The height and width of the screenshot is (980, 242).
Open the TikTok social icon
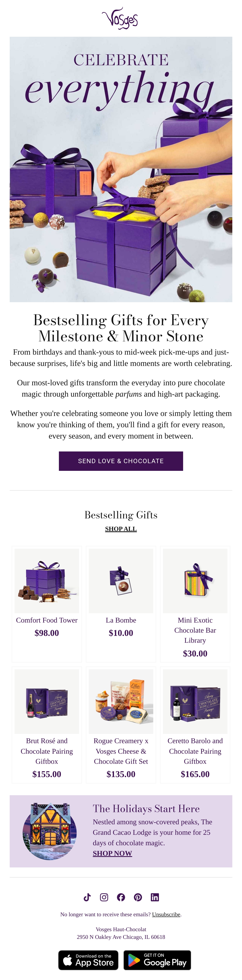tap(87, 897)
